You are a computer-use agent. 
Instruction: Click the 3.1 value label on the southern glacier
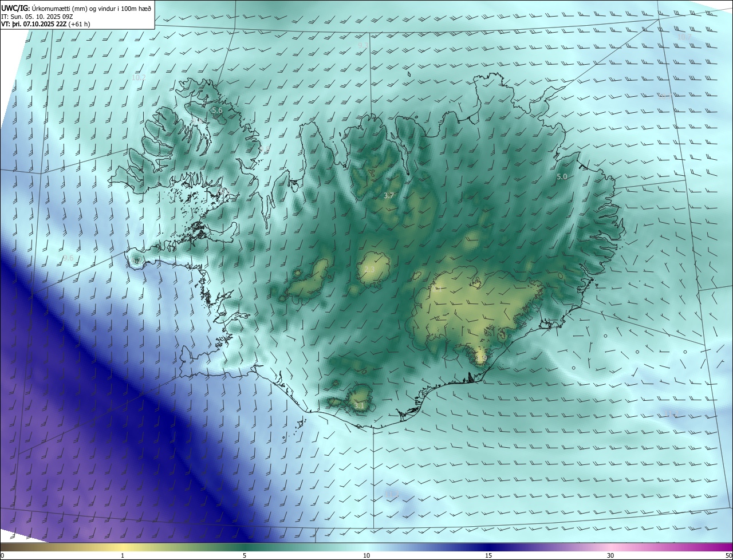coord(359,406)
